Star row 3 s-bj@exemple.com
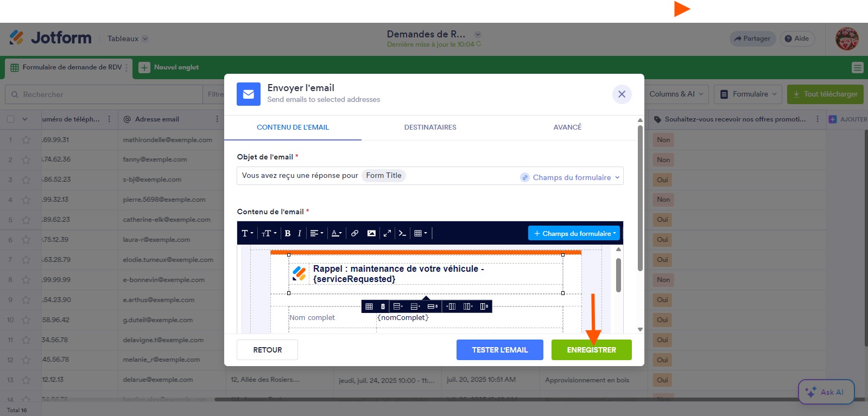 click(x=26, y=180)
